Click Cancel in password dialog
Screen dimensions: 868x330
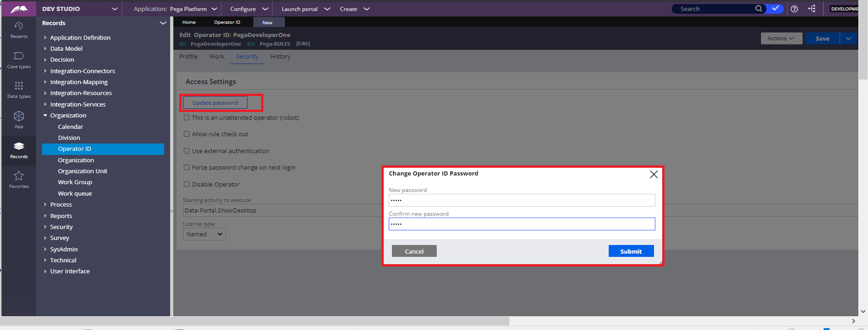[414, 251]
